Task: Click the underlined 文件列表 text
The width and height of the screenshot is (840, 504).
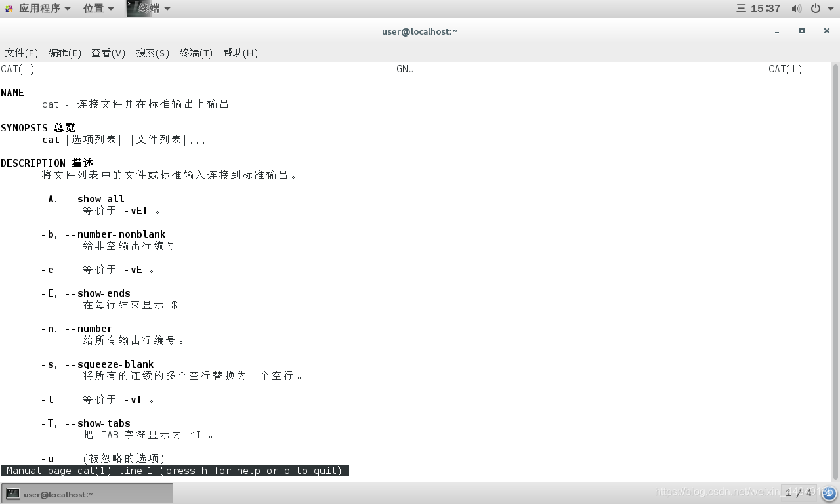Action: (159, 140)
